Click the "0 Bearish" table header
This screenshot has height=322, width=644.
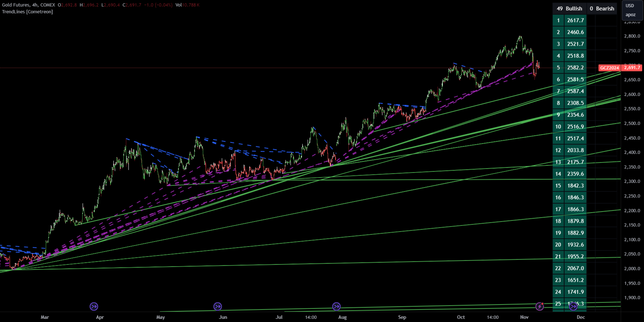pos(602,9)
